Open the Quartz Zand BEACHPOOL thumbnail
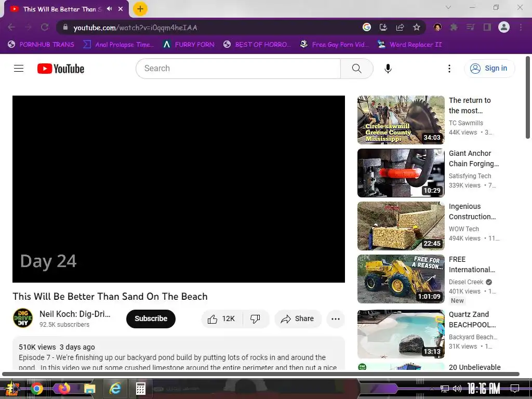 pyautogui.click(x=401, y=334)
